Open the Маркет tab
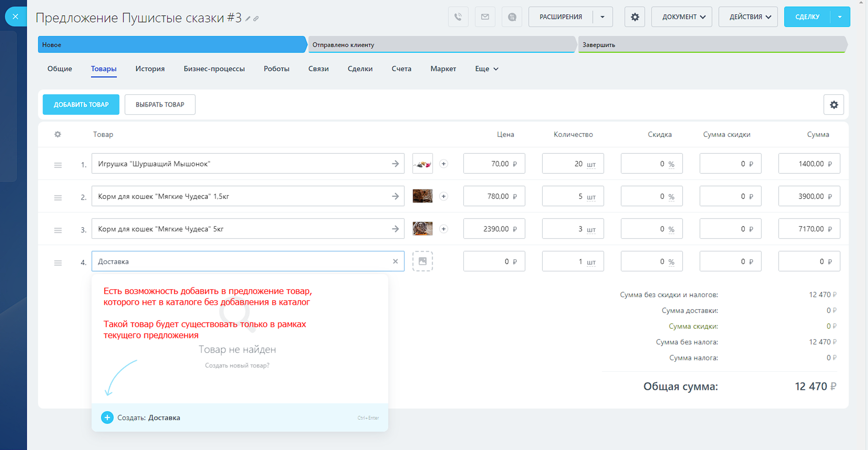Screen dimensions: 868x450 click(x=443, y=69)
